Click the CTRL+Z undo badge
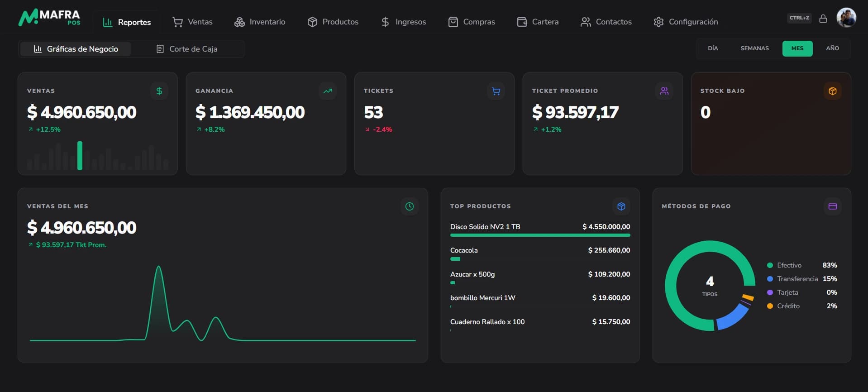 coord(799,18)
